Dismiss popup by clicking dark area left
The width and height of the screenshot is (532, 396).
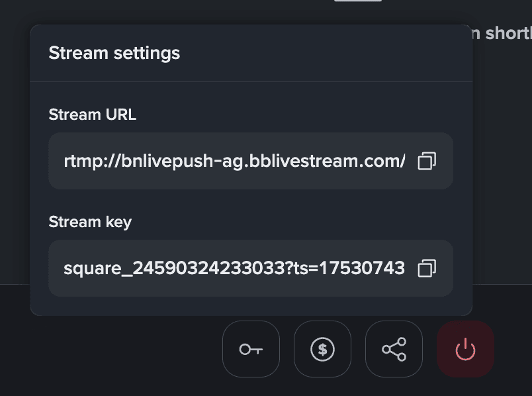tap(15, 166)
